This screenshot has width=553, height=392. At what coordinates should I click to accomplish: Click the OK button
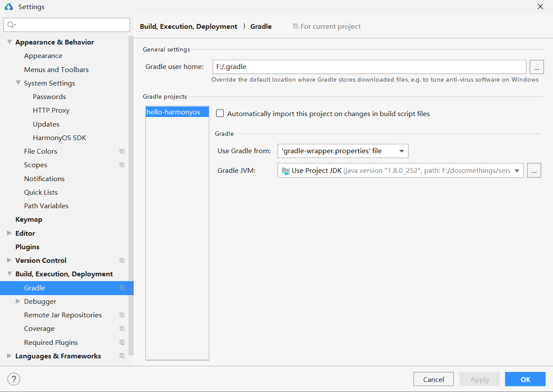[525, 379]
